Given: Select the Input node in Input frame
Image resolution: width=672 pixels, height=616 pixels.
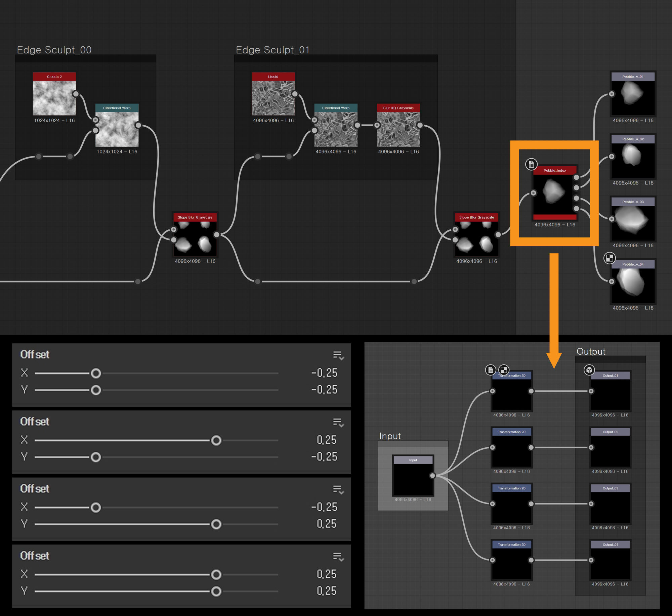Looking at the screenshot, I should tap(413, 479).
